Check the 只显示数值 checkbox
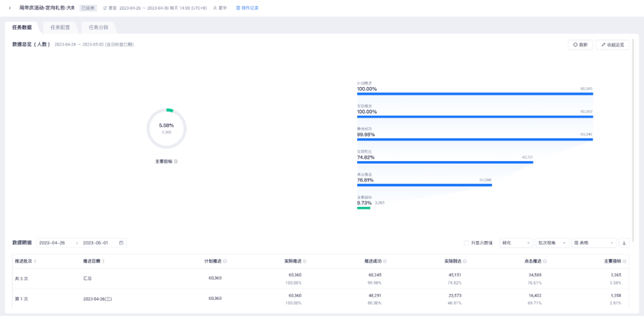The width and height of the screenshot is (644, 316). click(466, 243)
